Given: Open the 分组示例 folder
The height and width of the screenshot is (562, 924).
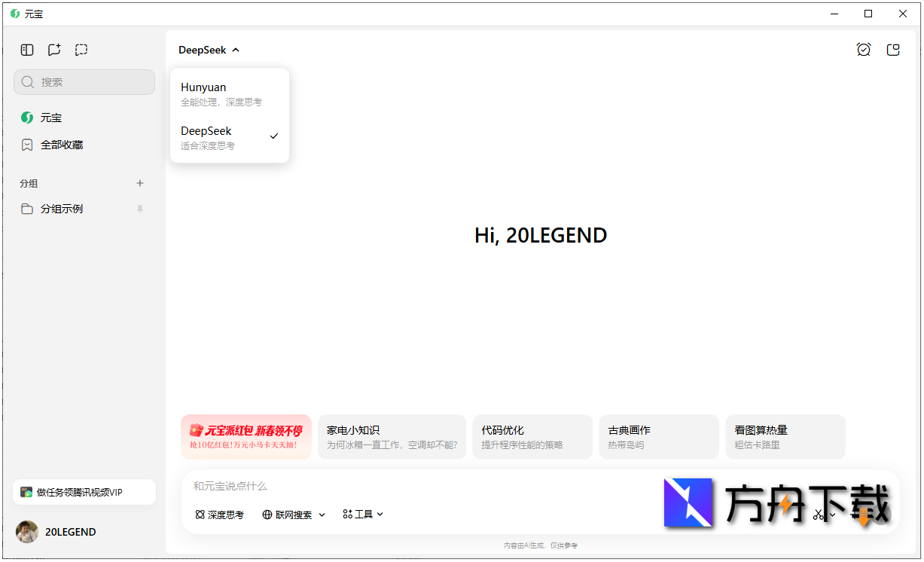Looking at the screenshot, I should [x=62, y=209].
